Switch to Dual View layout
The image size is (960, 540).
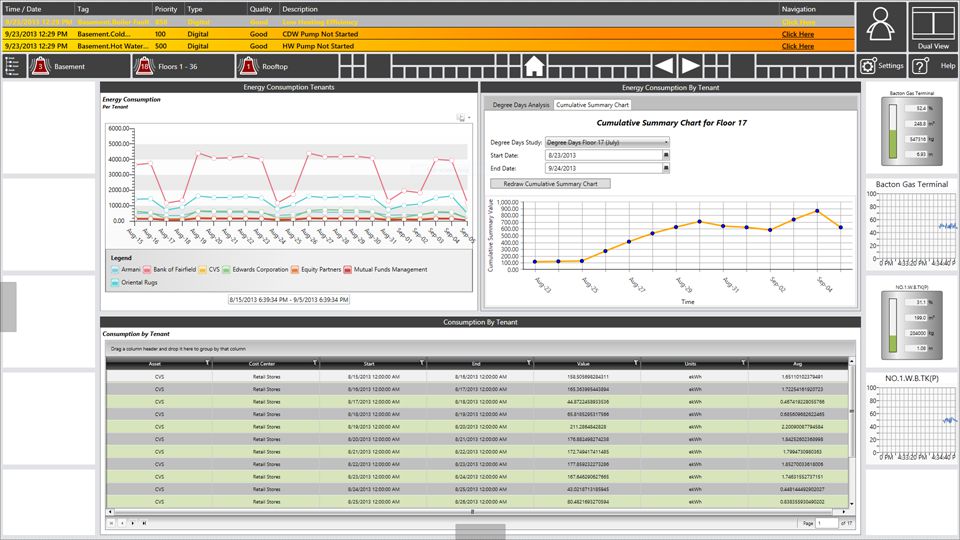click(x=933, y=26)
